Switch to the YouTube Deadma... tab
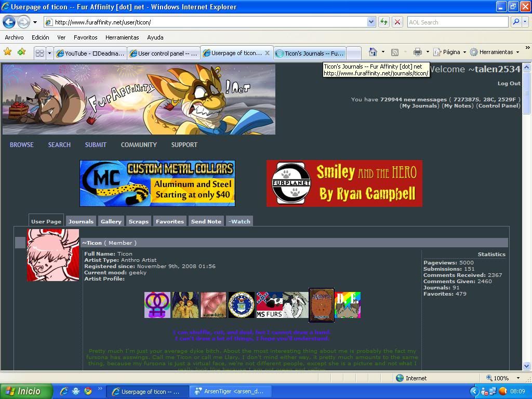Viewport: 532px width, 399px height. [90, 54]
